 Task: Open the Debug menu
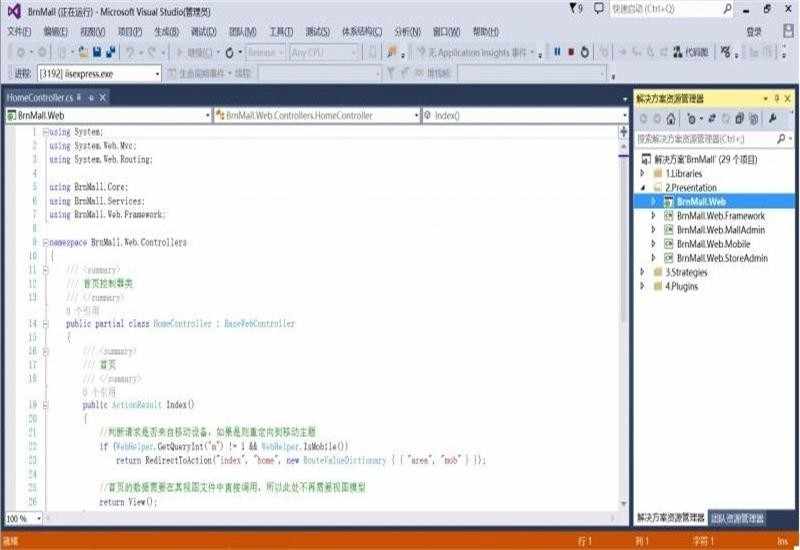pos(204,32)
